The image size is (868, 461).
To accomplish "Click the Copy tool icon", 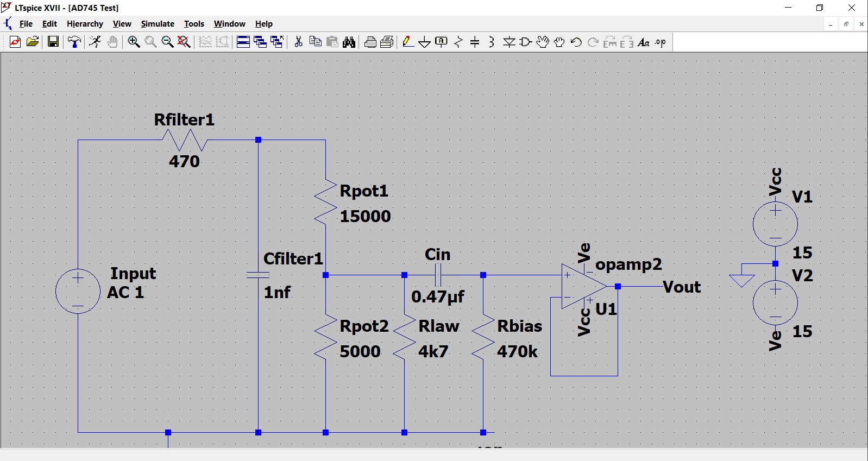I will pos(315,42).
